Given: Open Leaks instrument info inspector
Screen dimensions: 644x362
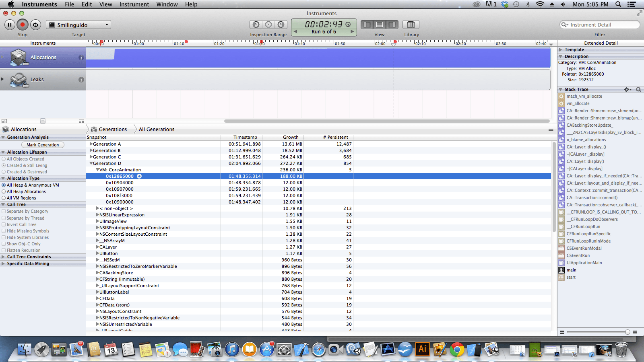Looking at the screenshot, I should click(x=81, y=80).
